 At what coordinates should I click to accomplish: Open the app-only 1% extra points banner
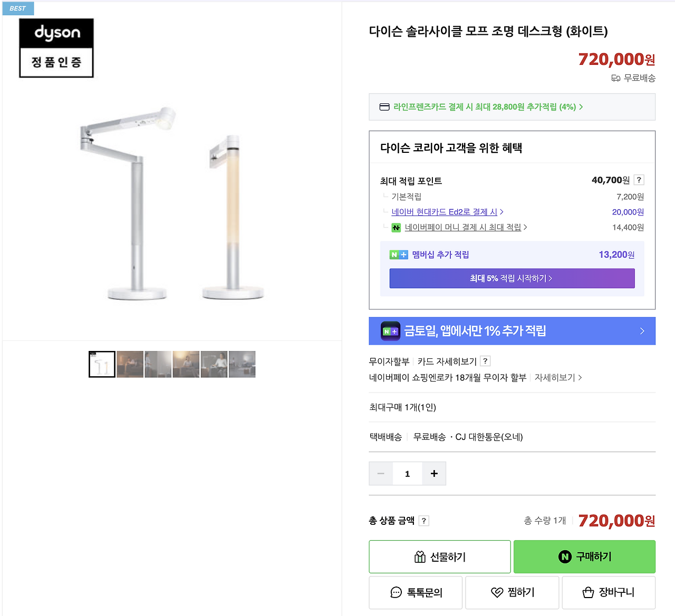coord(512,331)
